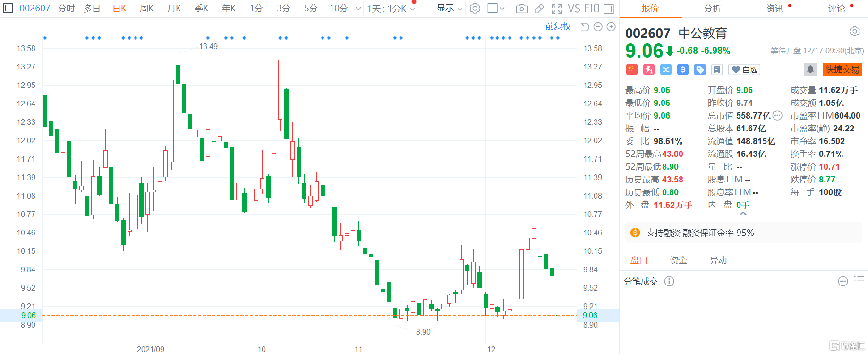Switch to 盘口 order book tab
The width and height of the screenshot is (868, 354).
point(639,260)
